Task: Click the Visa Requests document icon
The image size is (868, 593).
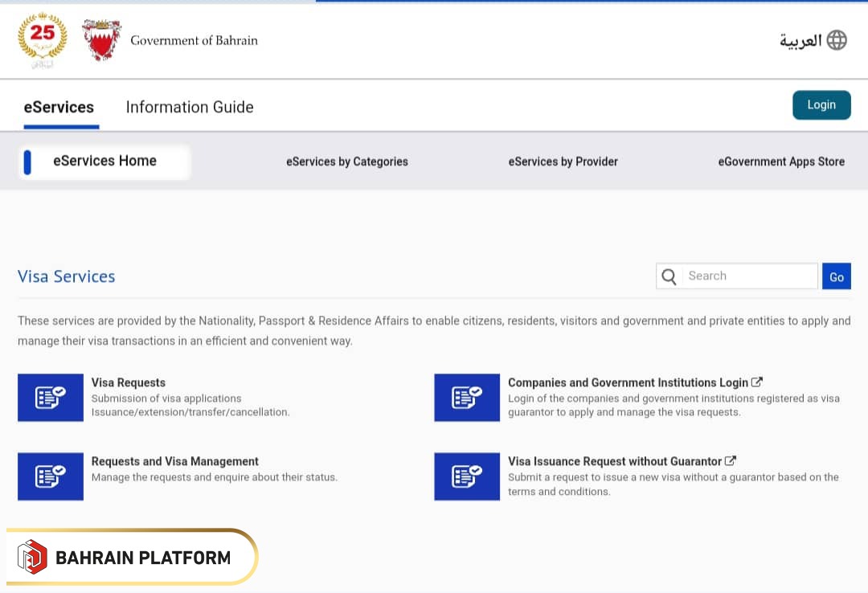Action: 51,398
